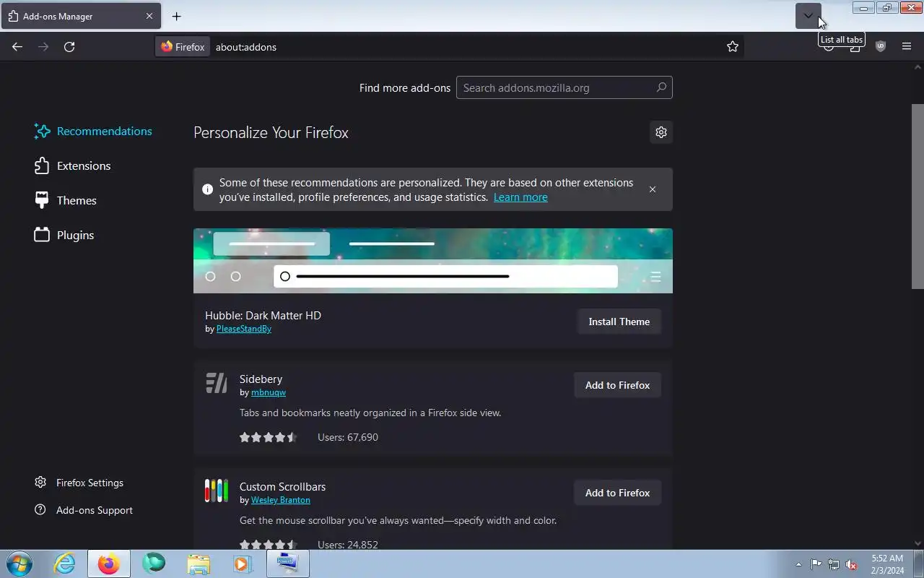924x578 pixels.
Task: Follow the Learn more link
Action: pyautogui.click(x=520, y=197)
